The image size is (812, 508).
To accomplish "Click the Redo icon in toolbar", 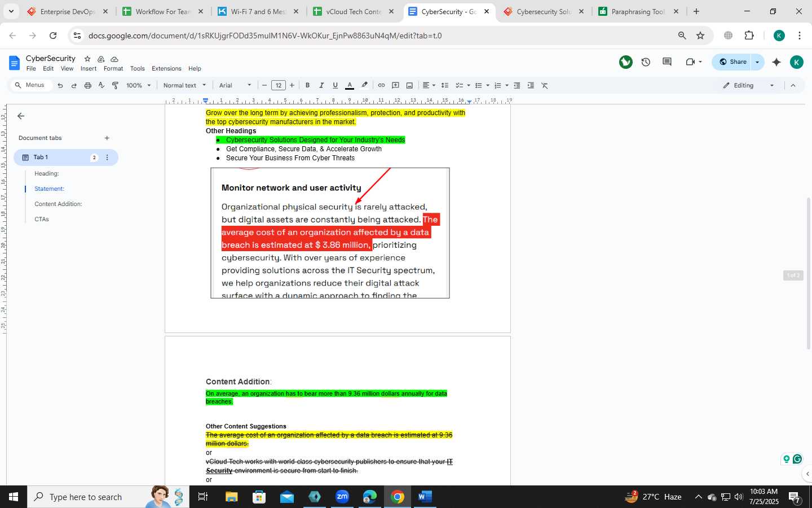I will pyautogui.click(x=74, y=85).
